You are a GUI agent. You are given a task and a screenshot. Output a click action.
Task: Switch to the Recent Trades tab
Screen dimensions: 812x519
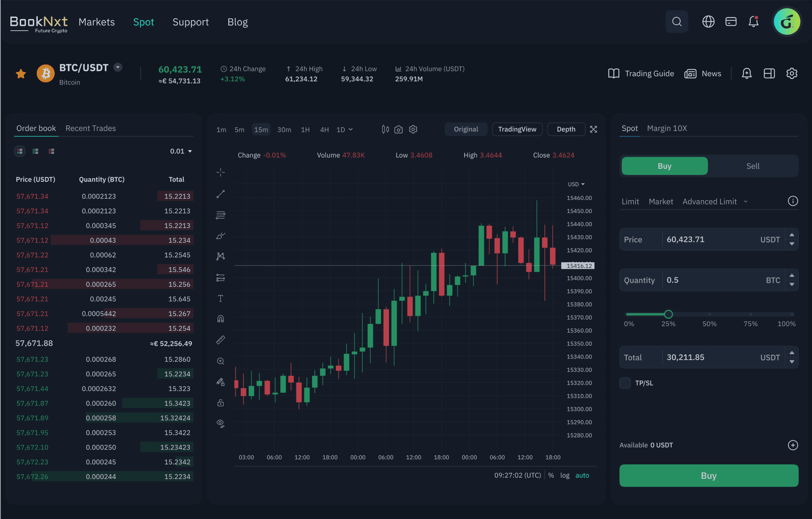click(90, 128)
